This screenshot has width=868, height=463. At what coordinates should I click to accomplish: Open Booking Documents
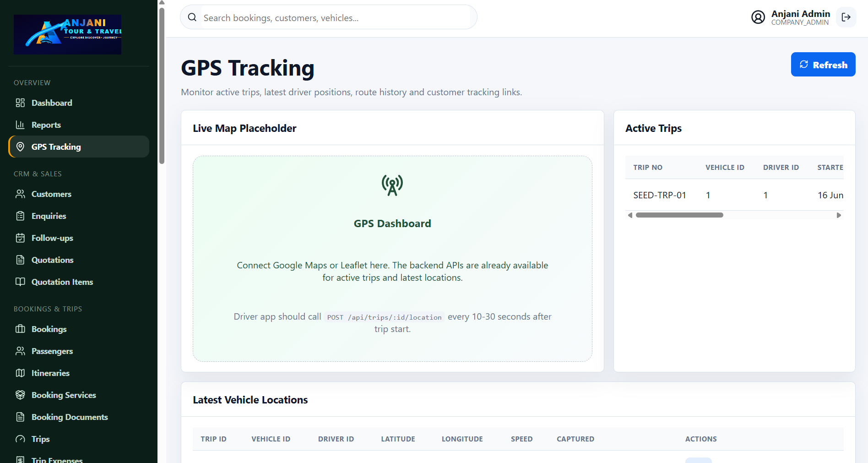click(x=79, y=417)
